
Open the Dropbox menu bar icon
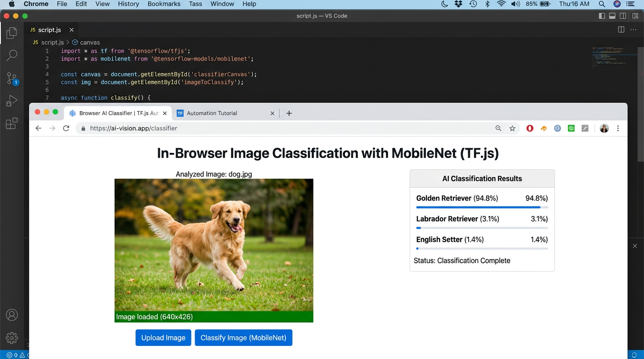(459, 4)
